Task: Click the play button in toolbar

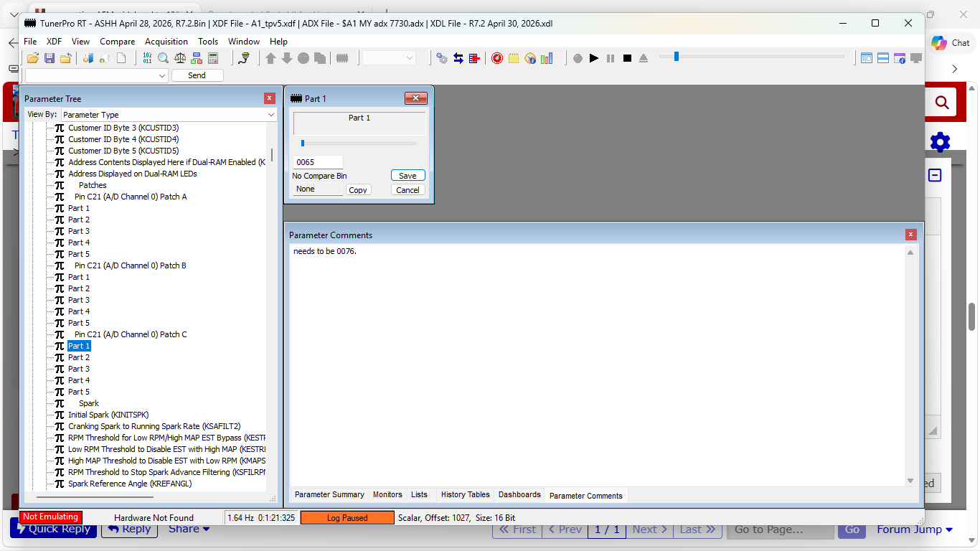Action: [594, 58]
